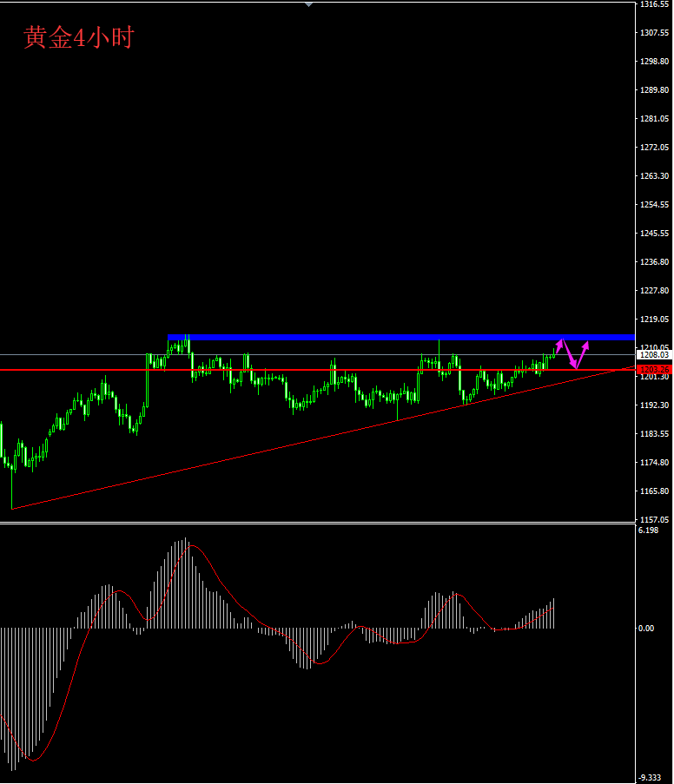Select the red horizontal line at 1203.26

tap(318, 370)
